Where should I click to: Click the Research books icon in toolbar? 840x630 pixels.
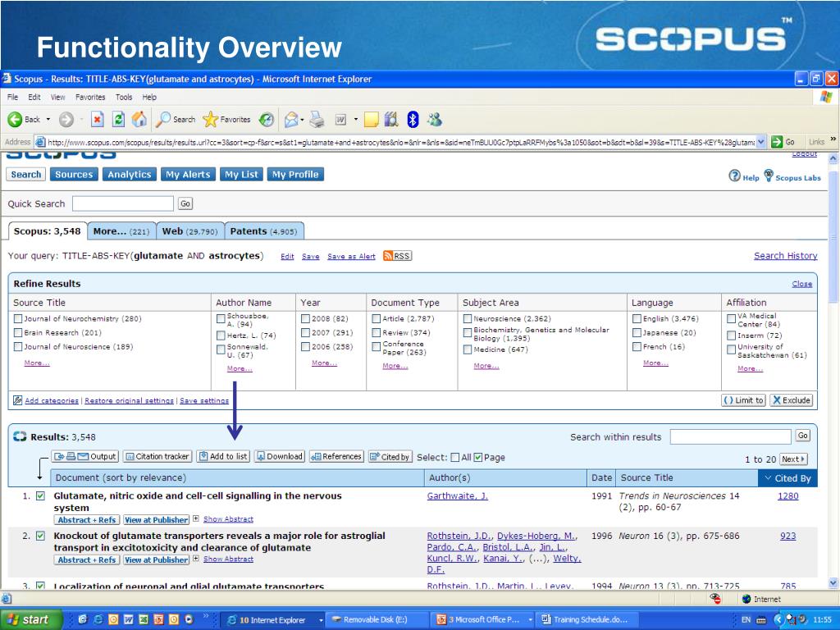391,120
